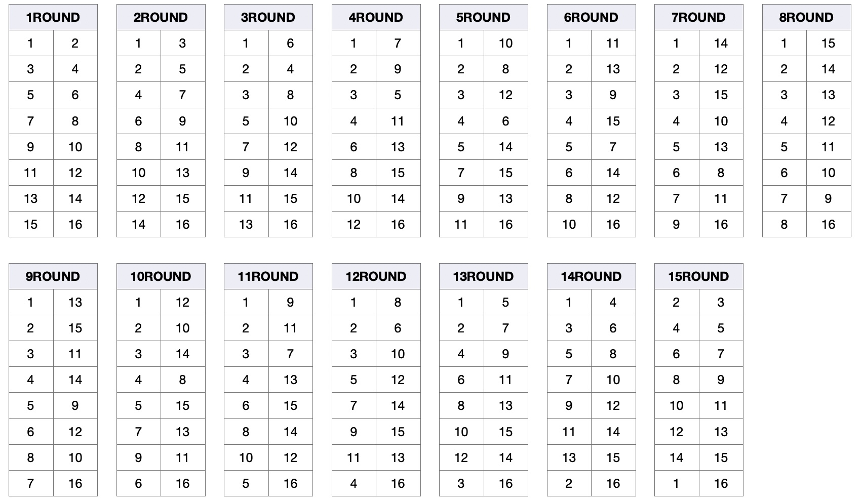
Task: Select cell 10 in 5ROUND's first row
Action: click(x=506, y=43)
